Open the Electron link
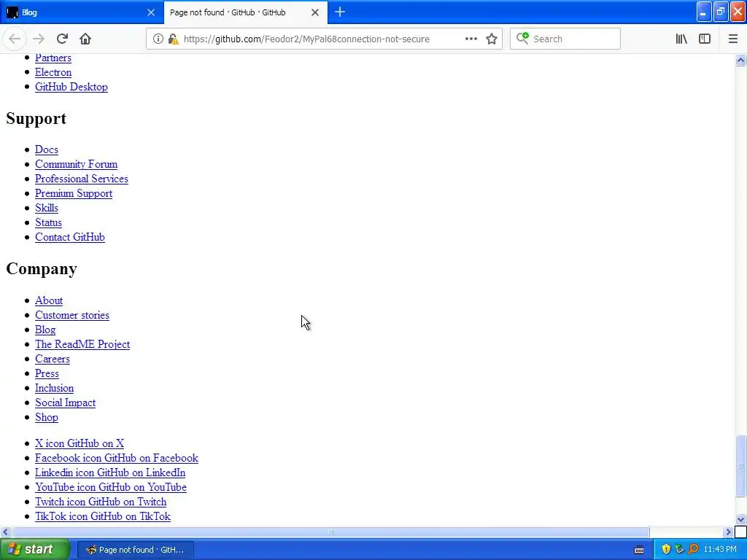 coord(53,72)
